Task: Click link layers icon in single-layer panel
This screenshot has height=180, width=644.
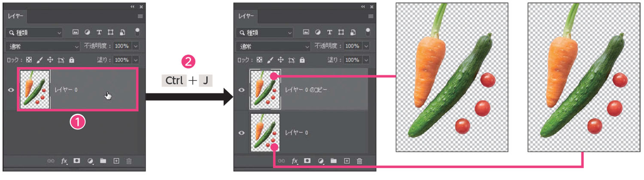Action: coord(51,161)
